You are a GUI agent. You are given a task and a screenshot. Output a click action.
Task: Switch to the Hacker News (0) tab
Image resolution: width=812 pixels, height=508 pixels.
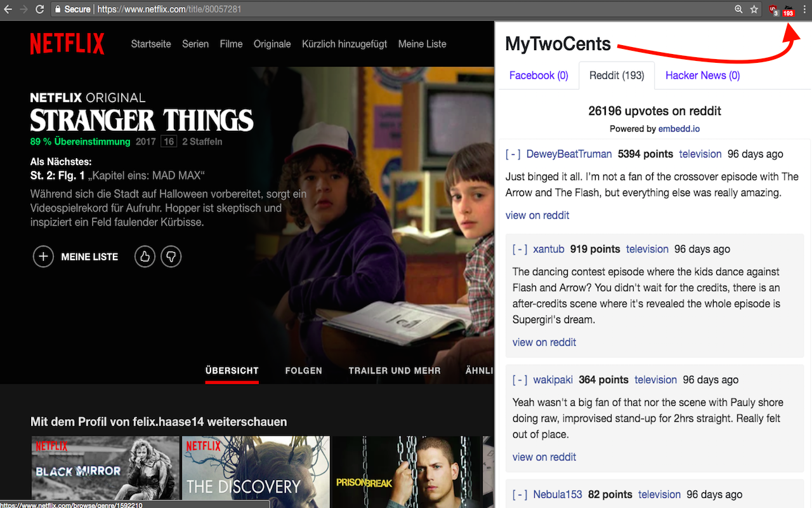point(702,76)
